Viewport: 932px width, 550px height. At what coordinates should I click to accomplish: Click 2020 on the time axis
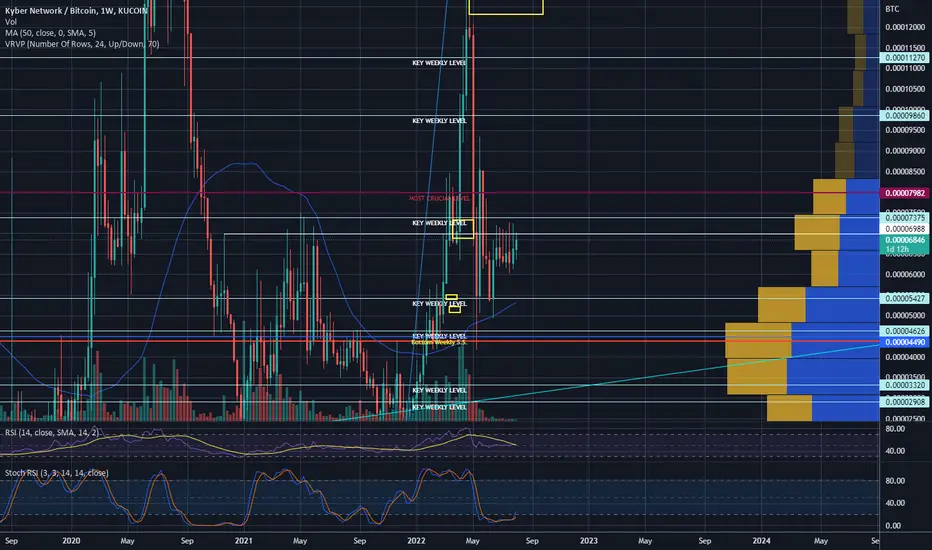tap(71, 541)
